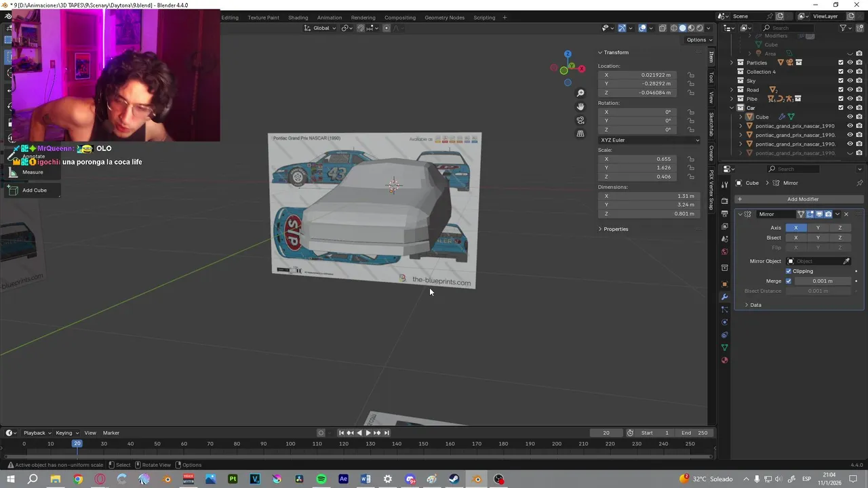
Task: Toggle Mirror modifier render camera icon
Action: (x=828, y=214)
